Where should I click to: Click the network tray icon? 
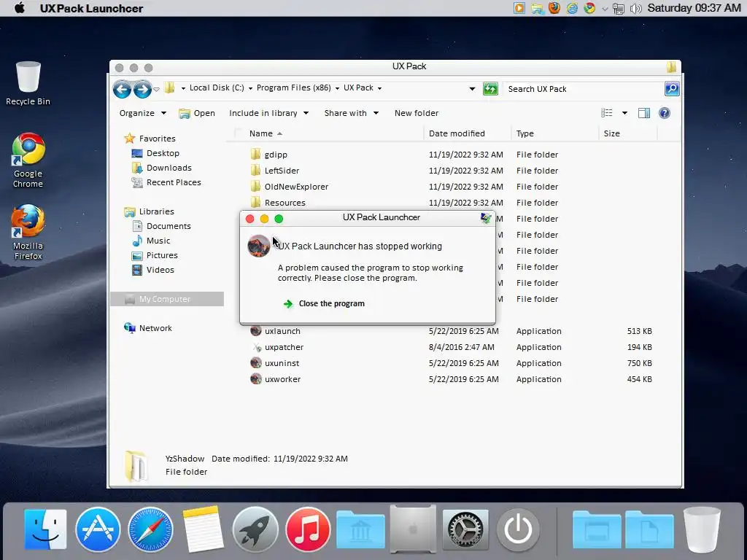[x=619, y=8]
